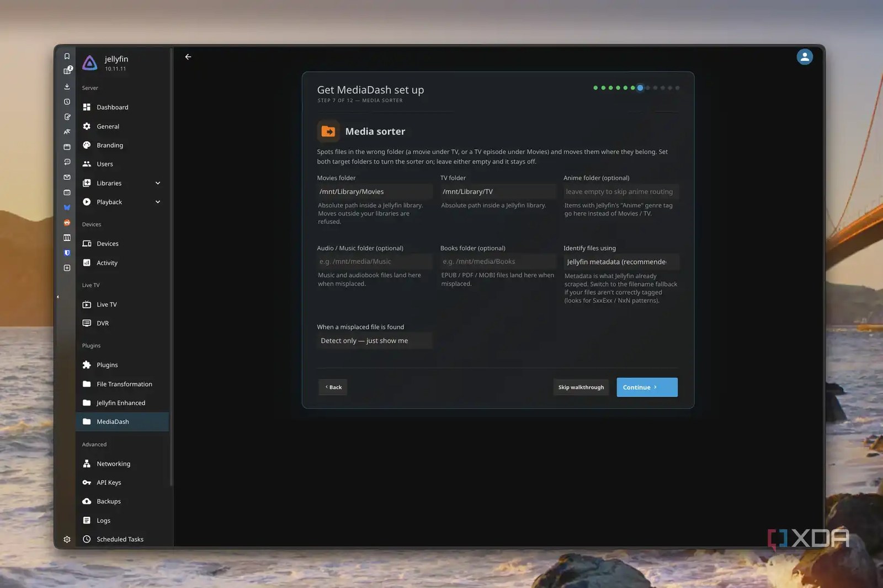The height and width of the screenshot is (588, 883).
Task: Open Live TV settings item
Action: (123, 304)
